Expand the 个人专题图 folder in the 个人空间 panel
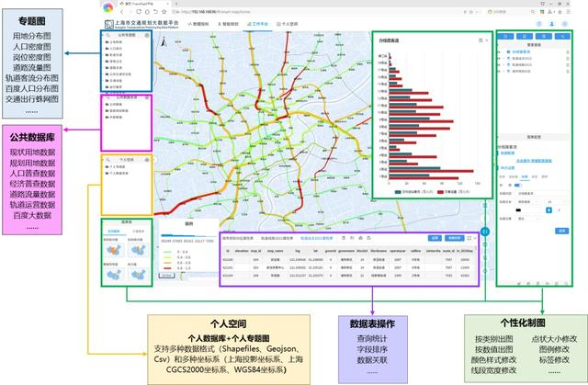This screenshot has height=385, width=588. pyautogui.click(x=116, y=166)
